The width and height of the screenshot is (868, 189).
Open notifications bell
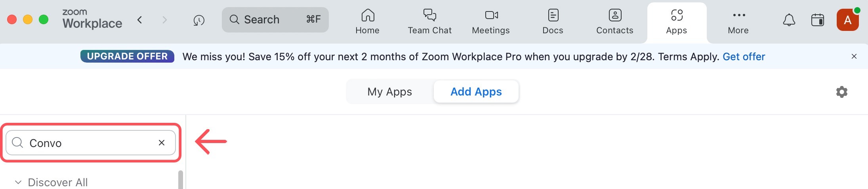pyautogui.click(x=789, y=20)
